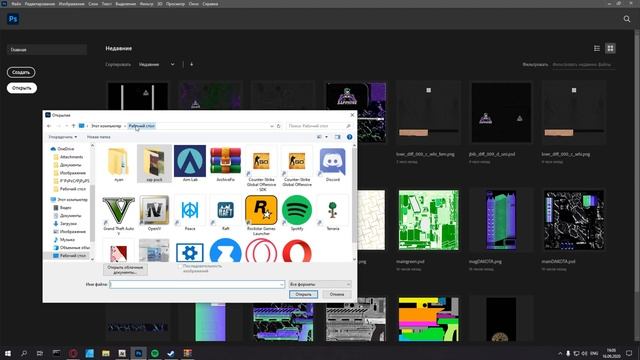This screenshot has width=640, height=360.
Task: Open the 'Справка' menu
Action: tap(210, 4)
